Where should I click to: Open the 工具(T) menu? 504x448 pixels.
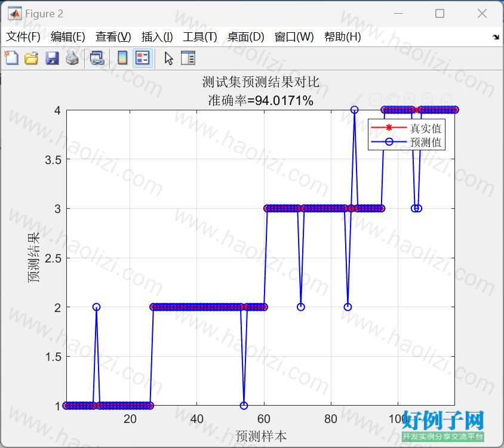[200, 37]
